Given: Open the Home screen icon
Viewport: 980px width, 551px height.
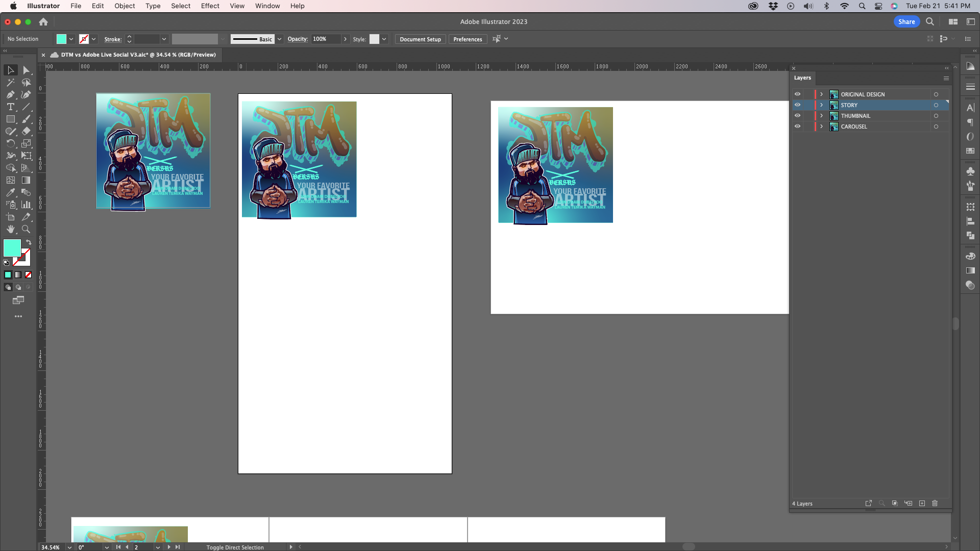Looking at the screenshot, I should pos(43,22).
